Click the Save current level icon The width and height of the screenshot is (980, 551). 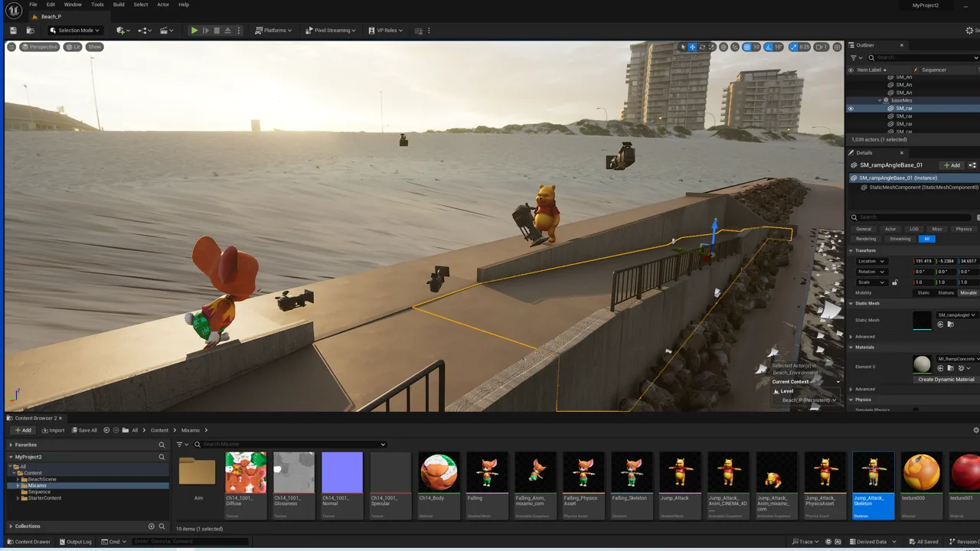(14, 31)
